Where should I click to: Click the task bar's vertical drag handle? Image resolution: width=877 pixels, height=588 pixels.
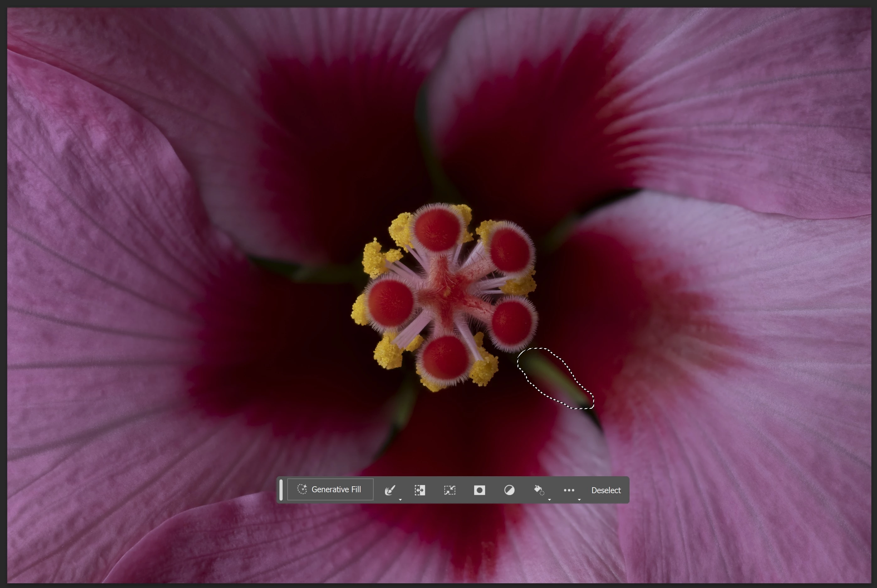point(281,489)
